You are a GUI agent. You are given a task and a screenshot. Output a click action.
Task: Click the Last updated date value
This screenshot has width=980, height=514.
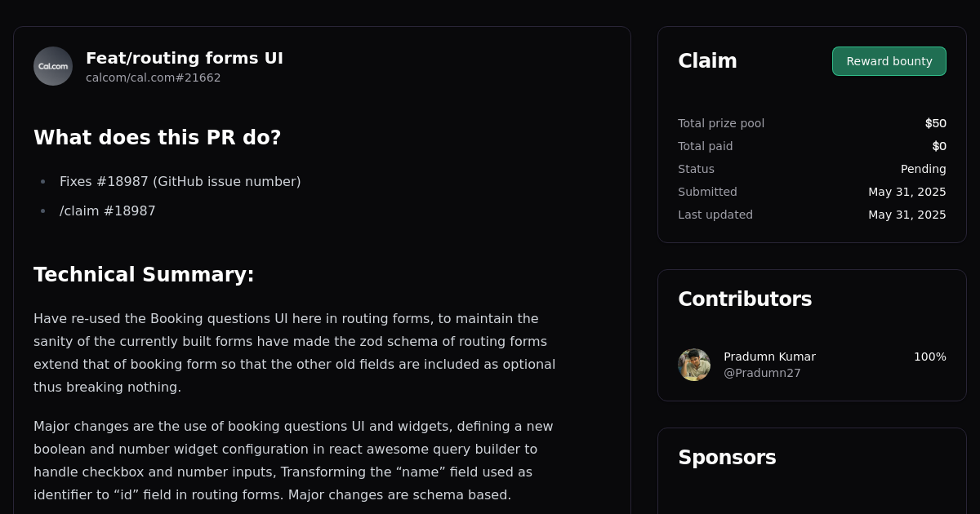906,215
